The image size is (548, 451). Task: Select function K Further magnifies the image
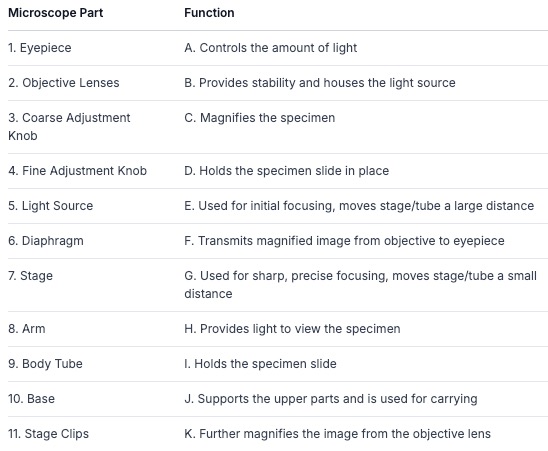click(x=338, y=434)
